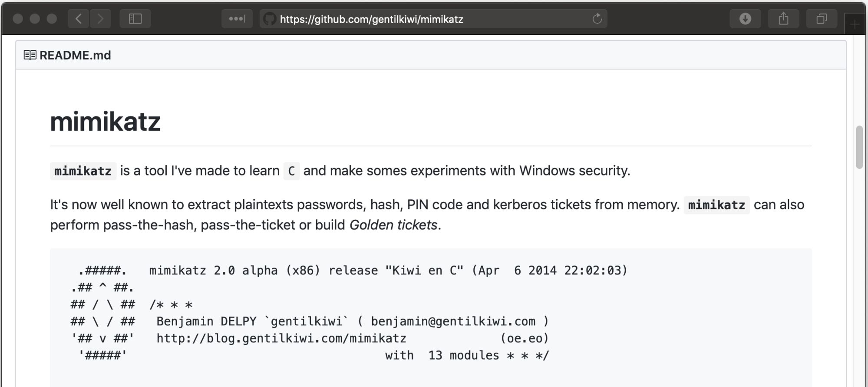Show the downloads list
This screenshot has width=868, height=387.
coord(745,19)
